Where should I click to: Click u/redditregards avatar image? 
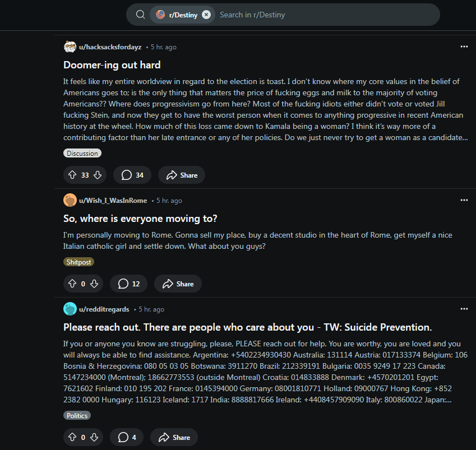point(70,309)
